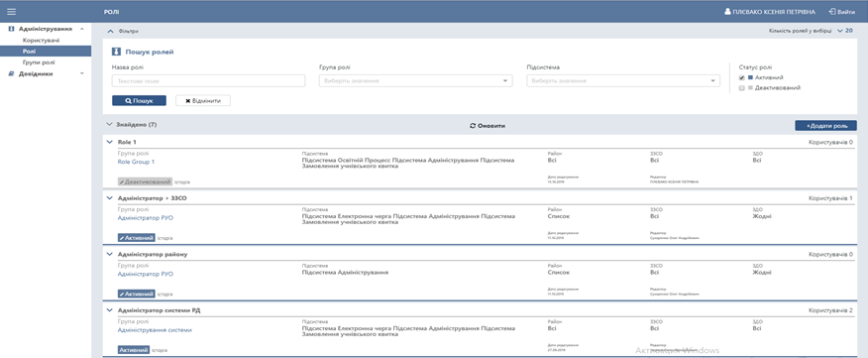868x358 pixels.
Task: Click the user profile icon
Action: point(727,12)
